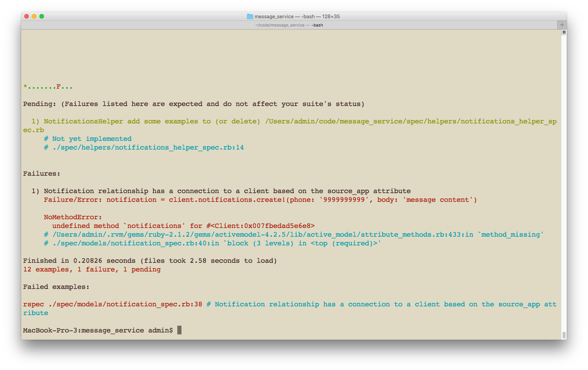Image resolution: width=588 pixels, height=370 pixels.
Task: Click the "notifications_helper_spec.rb:14" path
Action: pyautogui.click(x=148, y=147)
